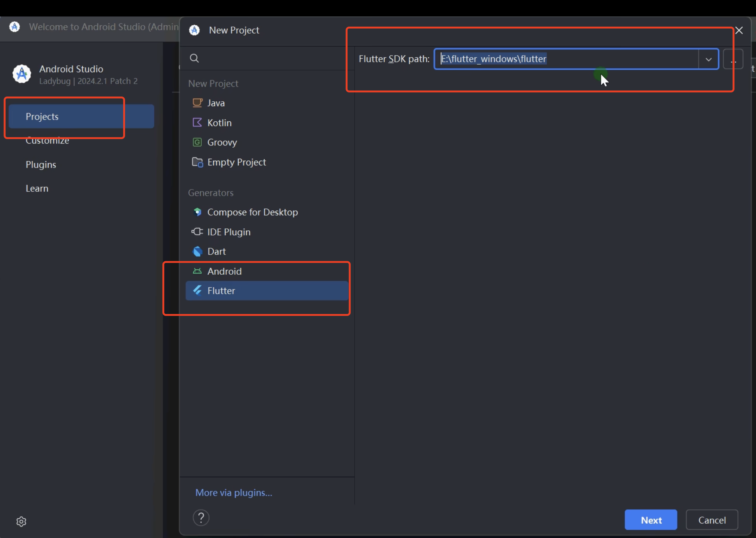Viewport: 756px width, 538px height.
Task: Click the search magnifier in New Project
Action: (194, 59)
